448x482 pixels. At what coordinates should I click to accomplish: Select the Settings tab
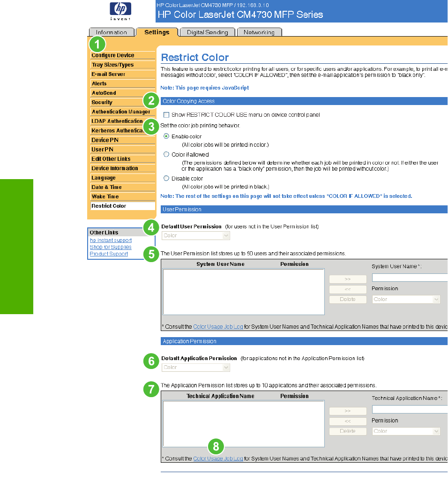tap(157, 32)
